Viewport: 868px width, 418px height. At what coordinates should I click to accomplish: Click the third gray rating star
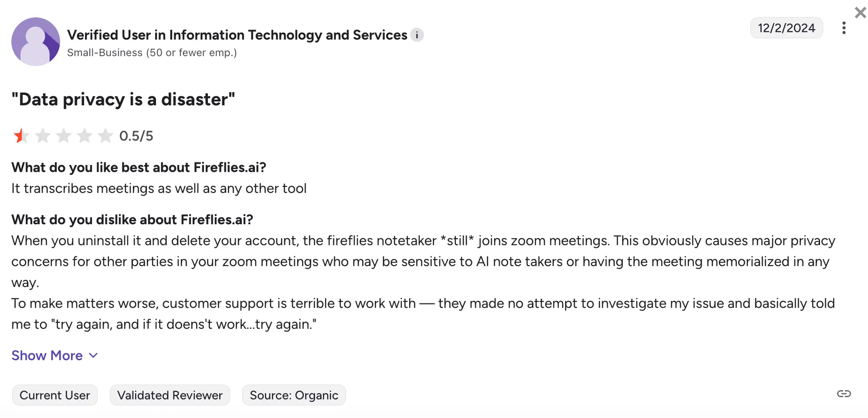click(x=64, y=136)
